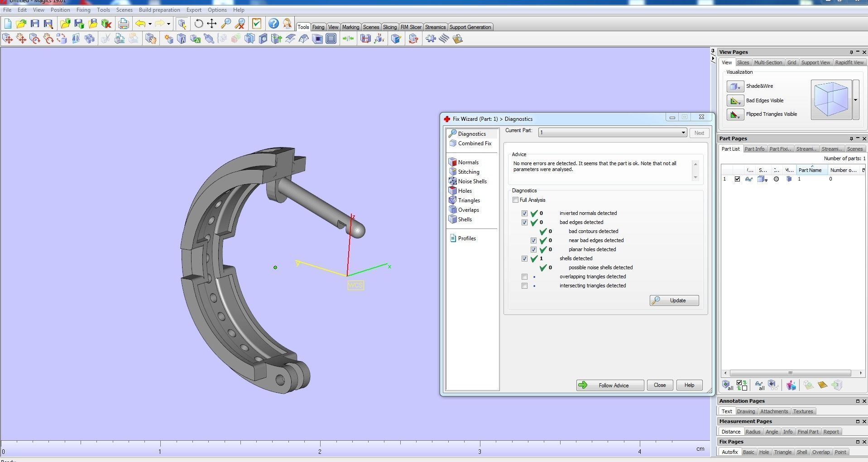Uncheck the near bad edges detected checkbox

(533, 240)
